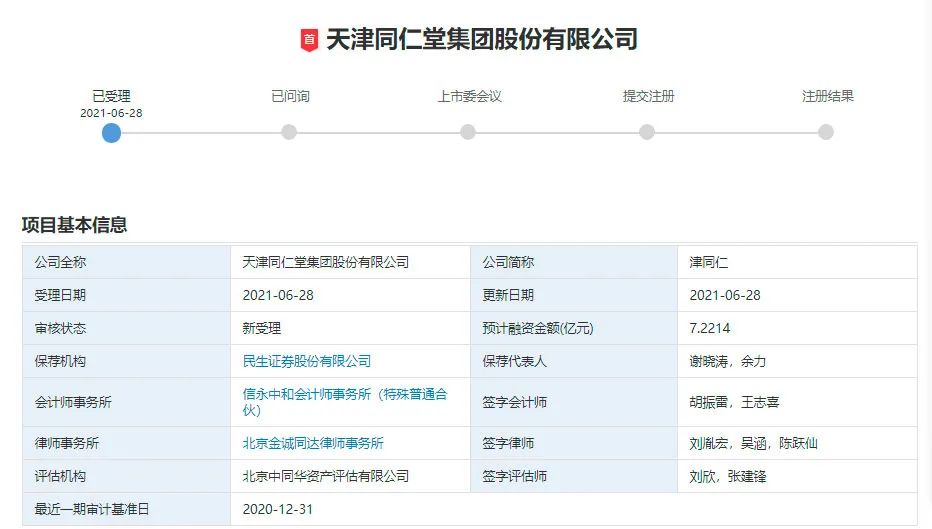Click the 刘欣, 张建锋 appraisers value
Viewport: 932px width, 529px height.
[x=728, y=476]
